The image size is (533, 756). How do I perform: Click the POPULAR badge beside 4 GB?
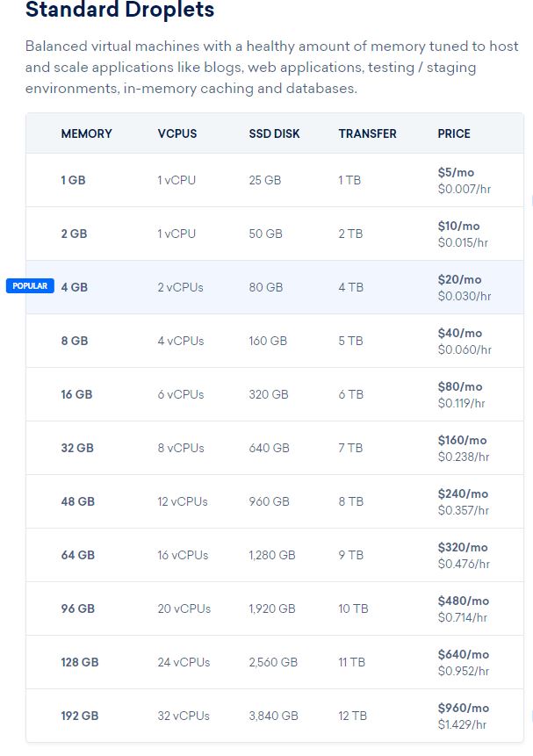(x=30, y=286)
